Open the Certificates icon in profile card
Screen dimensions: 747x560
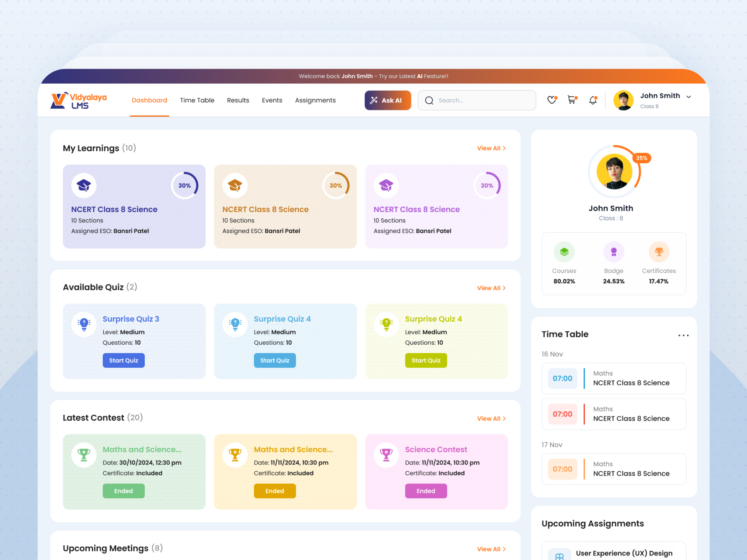pos(659,252)
